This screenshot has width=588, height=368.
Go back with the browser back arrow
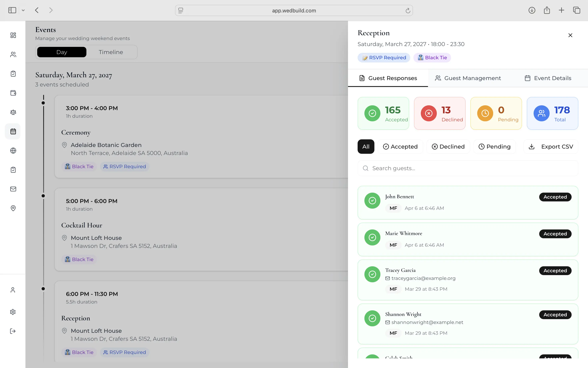[37, 10]
